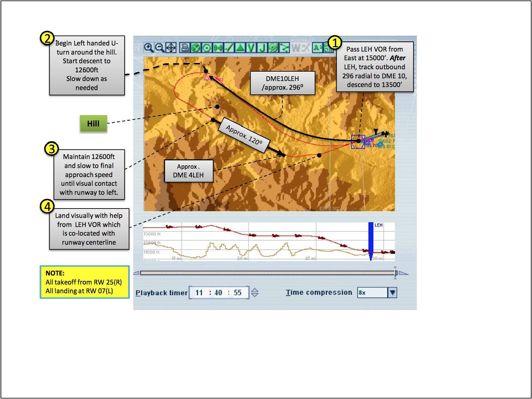Click the 'Playback timer' label
The width and height of the screenshot is (532, 399).
[161, 293]
